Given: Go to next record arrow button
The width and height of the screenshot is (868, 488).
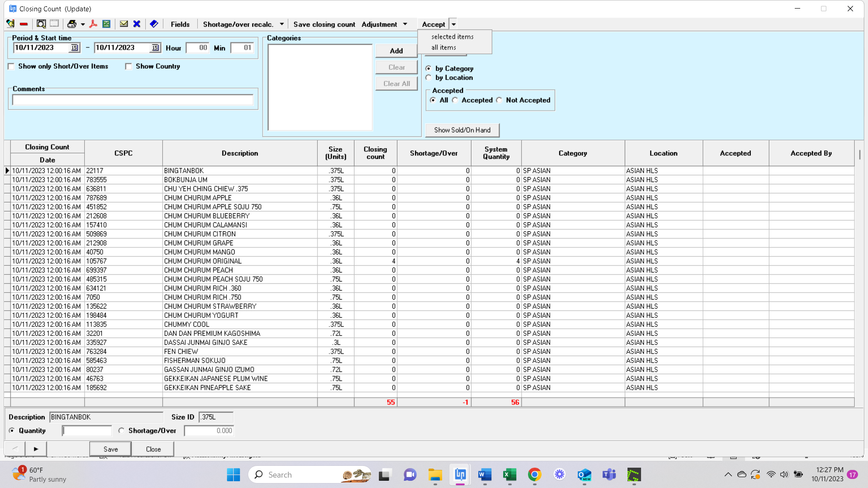Looking at the screenshot, I should tap(36, 449).
